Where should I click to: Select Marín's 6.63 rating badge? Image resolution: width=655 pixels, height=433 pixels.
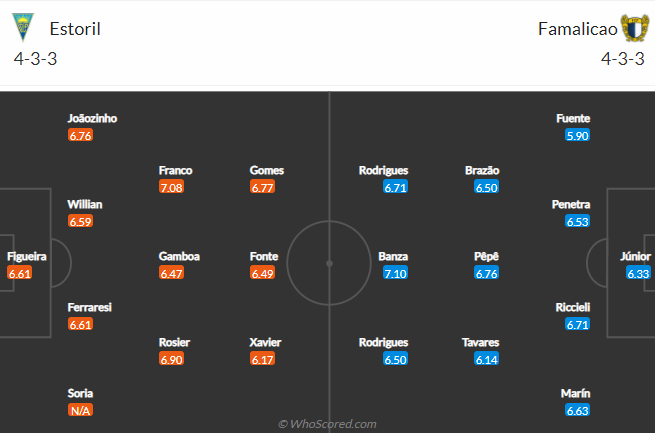point(577,410)
